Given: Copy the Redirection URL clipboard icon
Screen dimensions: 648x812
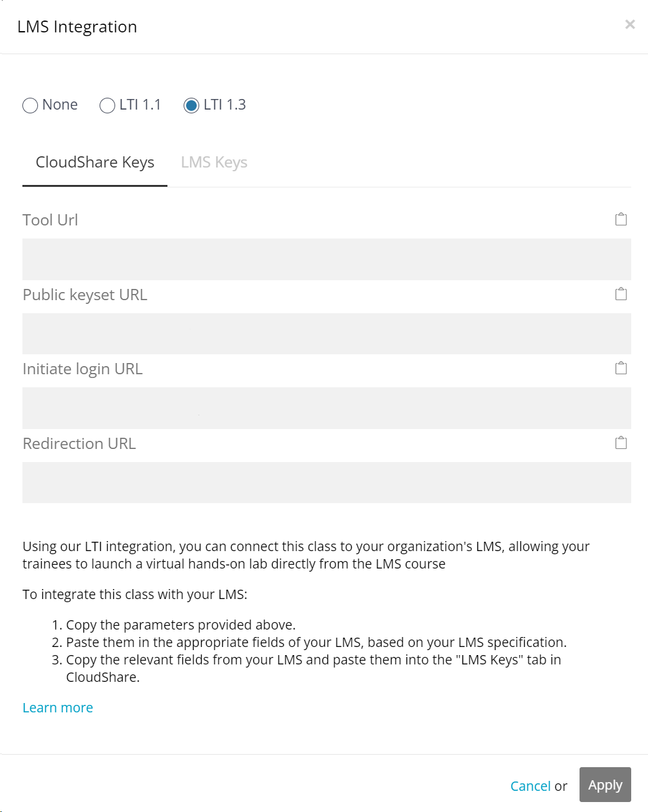Looking at the screenshot, I should click(621, 443).
